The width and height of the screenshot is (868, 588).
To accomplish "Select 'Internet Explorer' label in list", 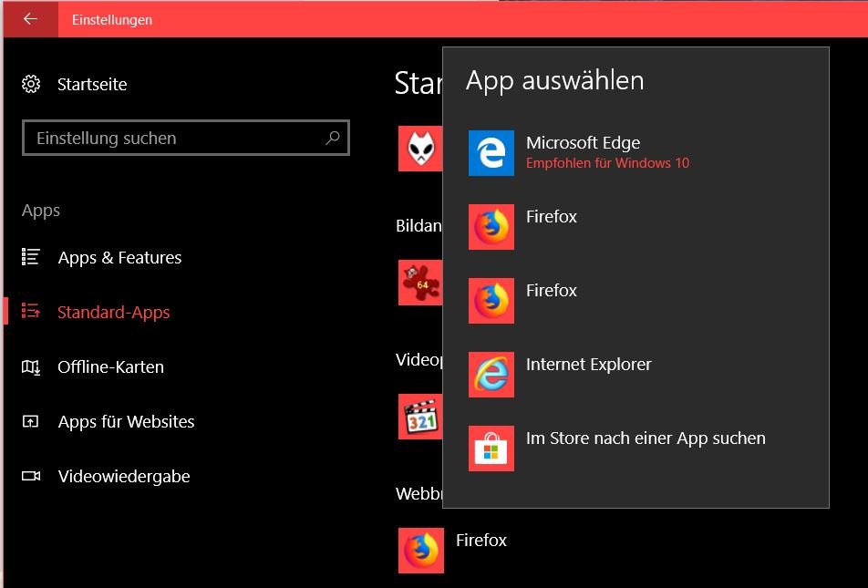I will (588, 365).
